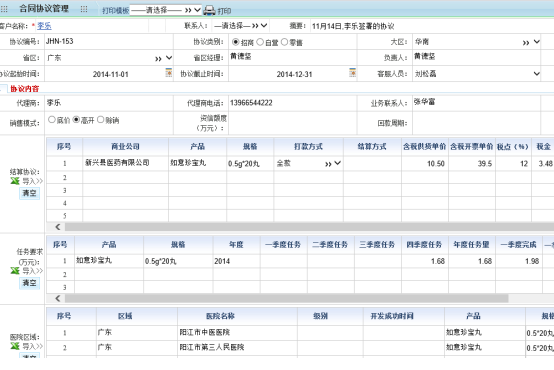Choose 底价 sales mode radio button
This screenshot has height=370, width=554.
point(52,120)
